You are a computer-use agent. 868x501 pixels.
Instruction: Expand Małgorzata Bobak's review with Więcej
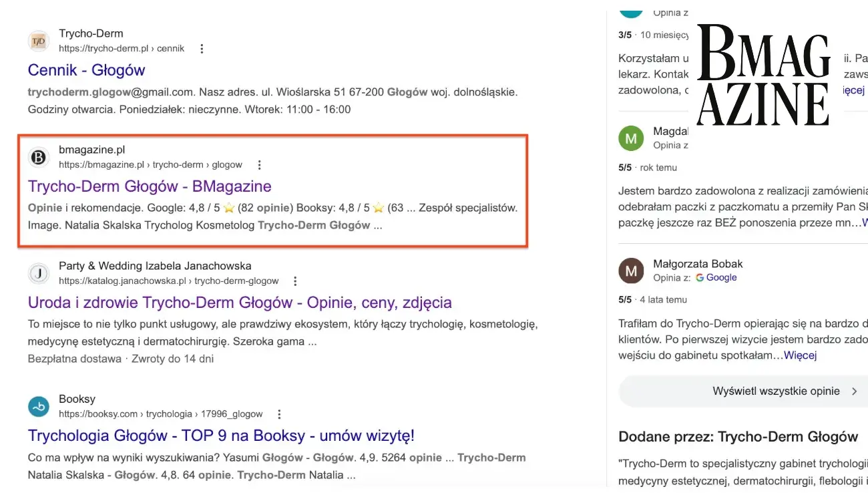click(800, 355)
